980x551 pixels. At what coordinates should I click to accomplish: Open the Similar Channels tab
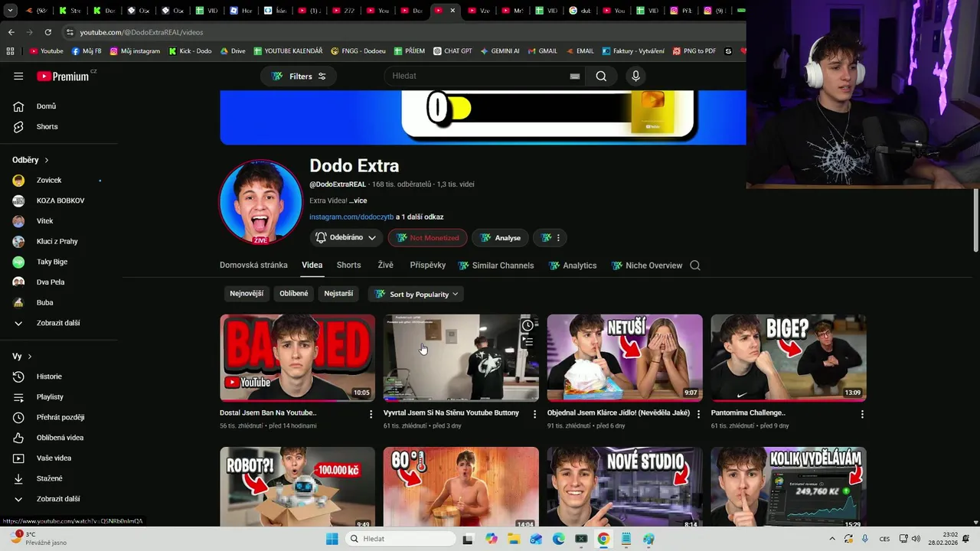click(x=495, y=266)
